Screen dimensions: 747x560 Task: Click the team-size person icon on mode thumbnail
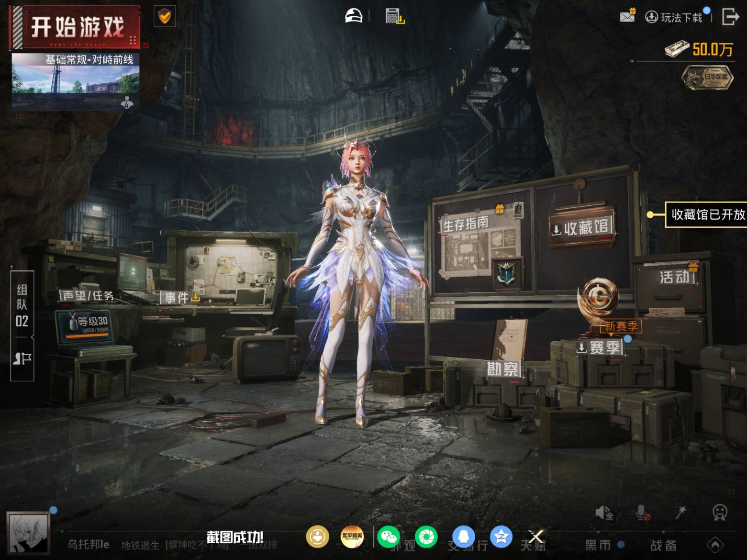[127, 101]
